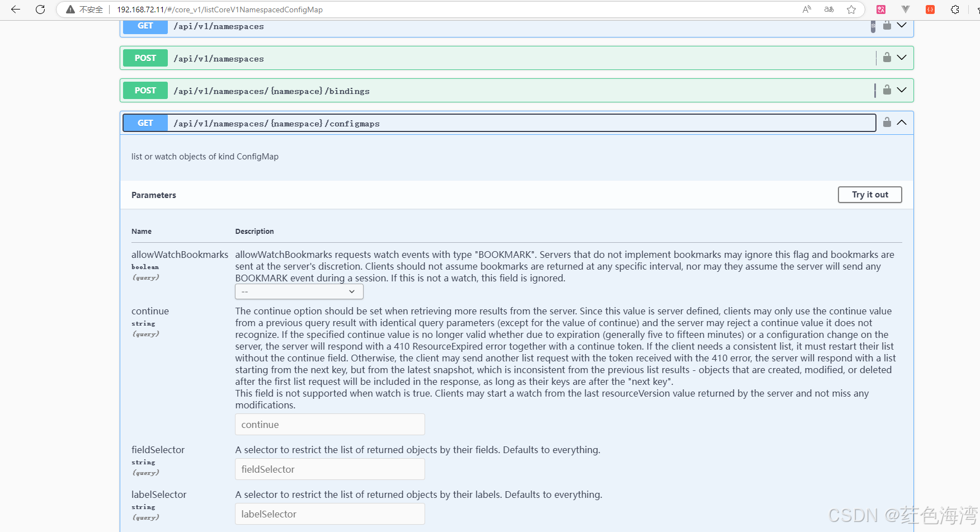Open the translate icon in address bar
980x532 pixels.
point(829,10)
